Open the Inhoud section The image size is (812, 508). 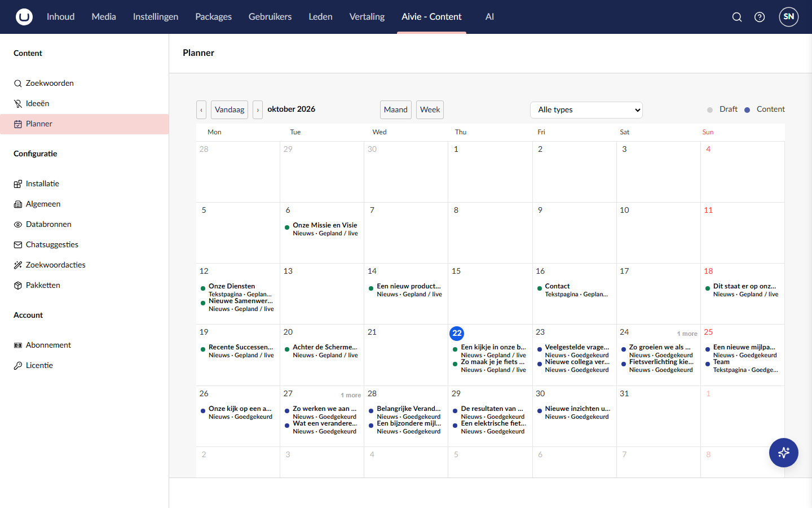61,17
